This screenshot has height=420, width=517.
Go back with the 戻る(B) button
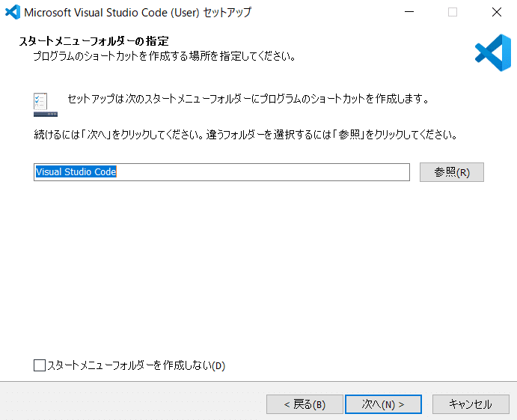[x=305, y=404]
